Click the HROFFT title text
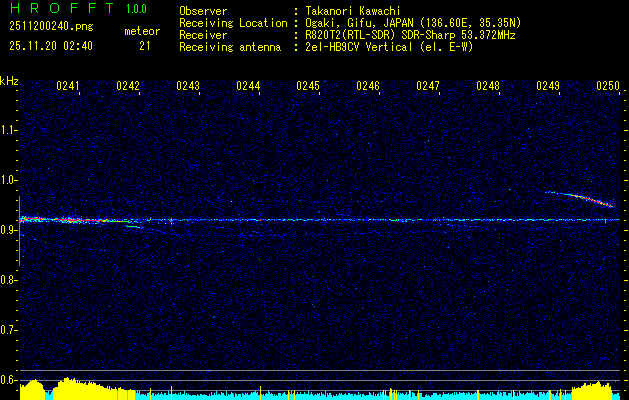The height and width of the screenshot is (400, 629). [56, 10]
